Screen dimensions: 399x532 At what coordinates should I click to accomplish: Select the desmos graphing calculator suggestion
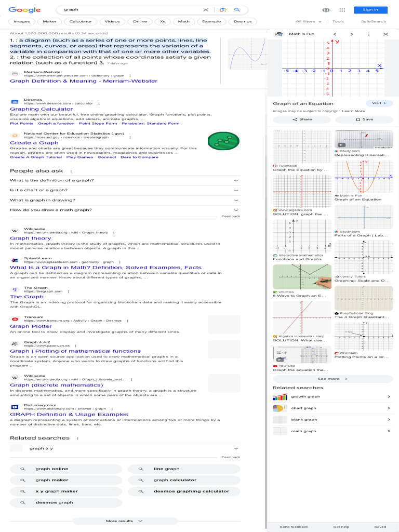tap(184, 491)
